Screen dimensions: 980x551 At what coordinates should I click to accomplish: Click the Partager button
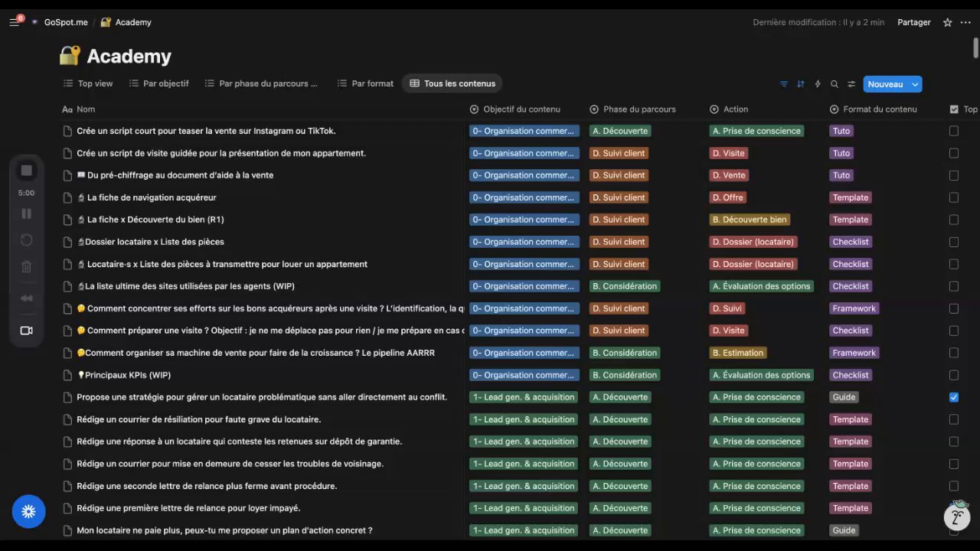click(x=913, y=22)
